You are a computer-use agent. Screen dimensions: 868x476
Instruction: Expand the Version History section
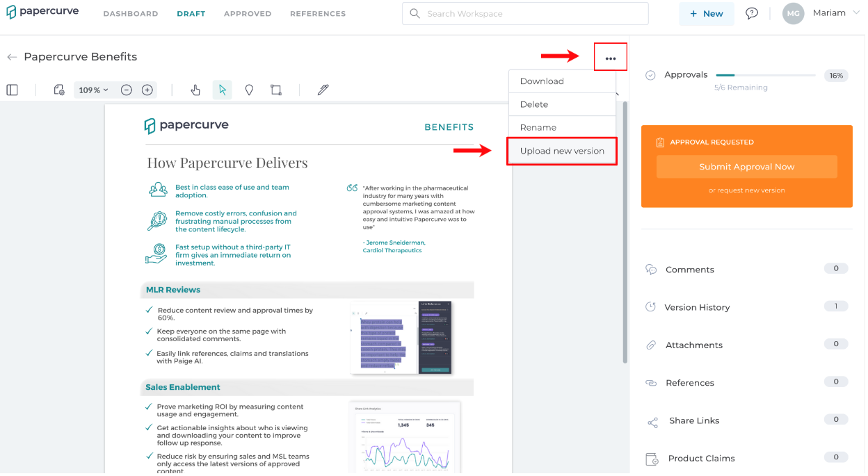(747, 307)
